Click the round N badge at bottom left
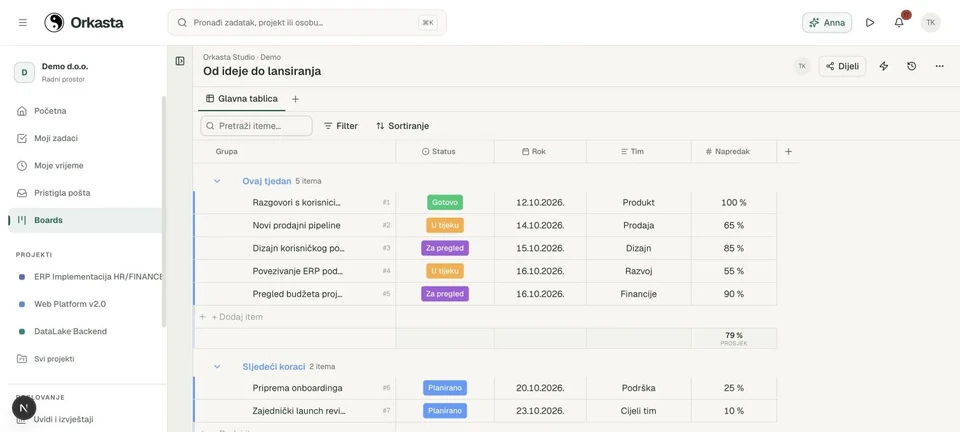960x432 pixels. [24, 408]
